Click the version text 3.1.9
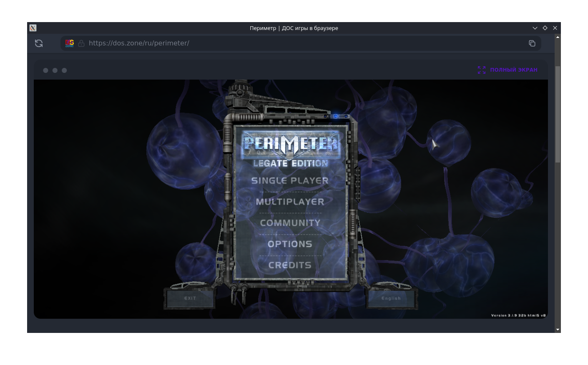 pos(518,315)
